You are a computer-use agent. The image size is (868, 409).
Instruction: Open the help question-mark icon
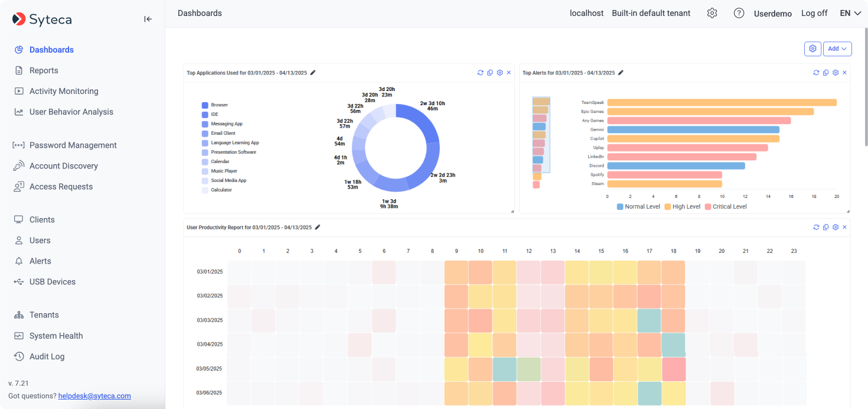coord(739,12)
